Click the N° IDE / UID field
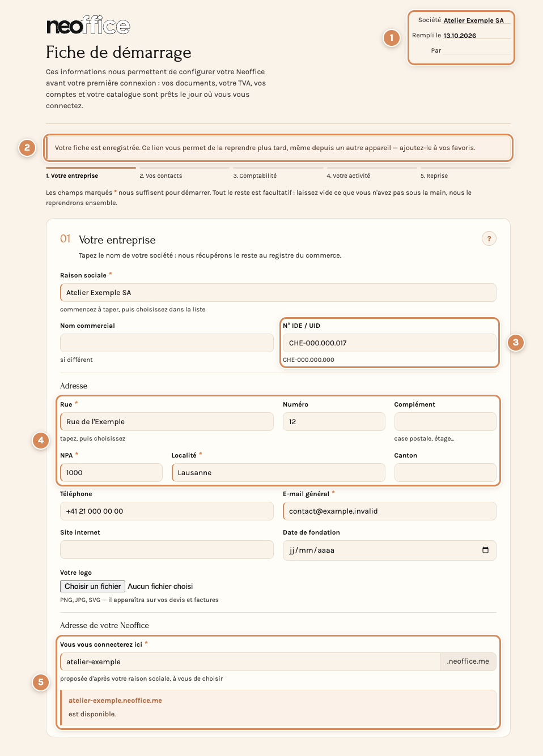 [389, 343]
